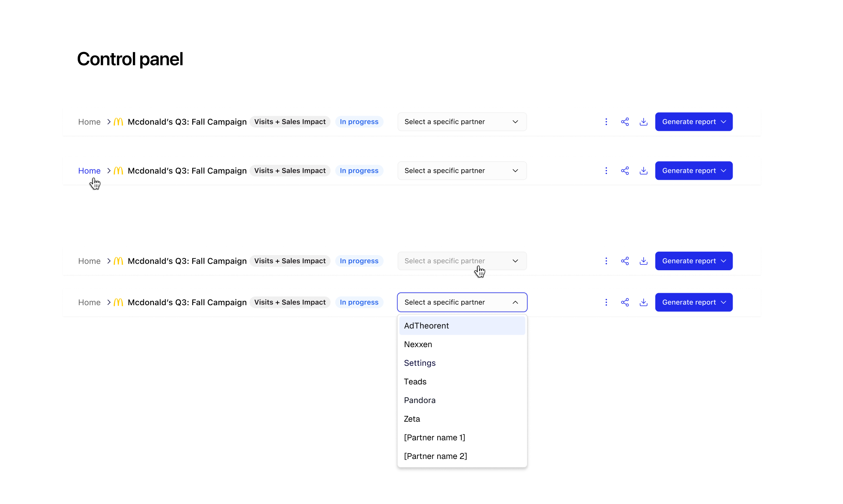This screenshot has width=843, height=504.
Task: Click download icon in row with open dropdown
Action: (x=643, y=302)
